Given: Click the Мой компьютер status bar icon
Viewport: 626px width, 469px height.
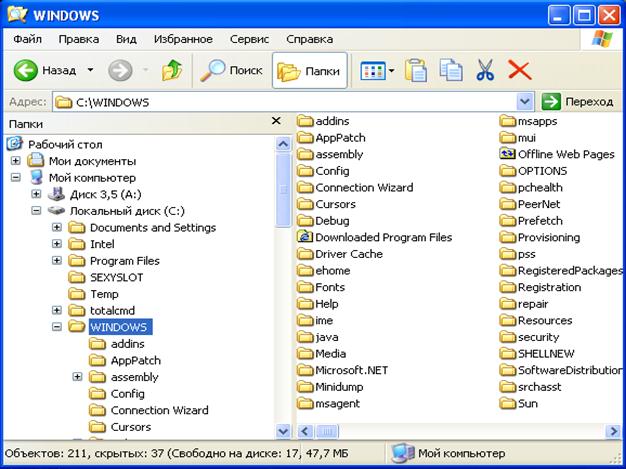Looking at the screenshot, I should tap(402, 453).
